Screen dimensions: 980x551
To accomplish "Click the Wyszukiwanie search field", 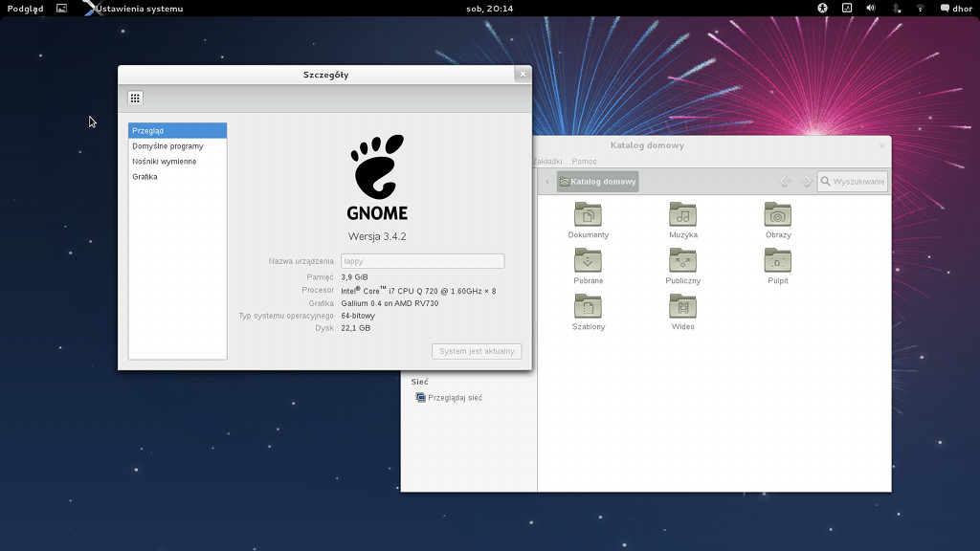I will 853,181.
